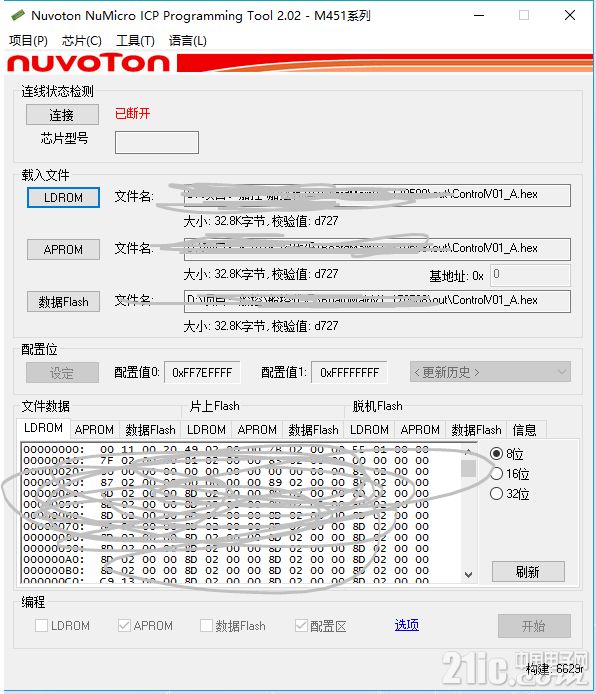The width and height of the screenshot is (596, 694).
Task: Expand the 更新历史 dropdown
Action: (490, 372)
